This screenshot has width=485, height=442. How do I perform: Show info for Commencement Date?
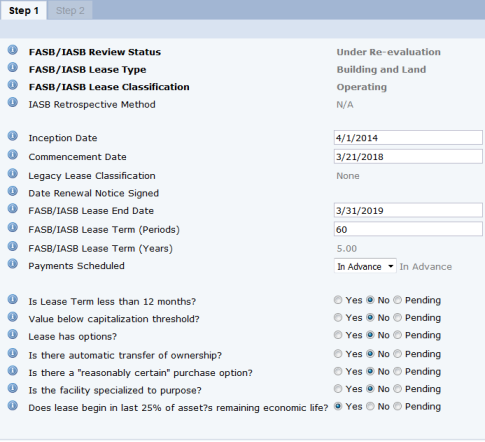[x=13, y=155]
